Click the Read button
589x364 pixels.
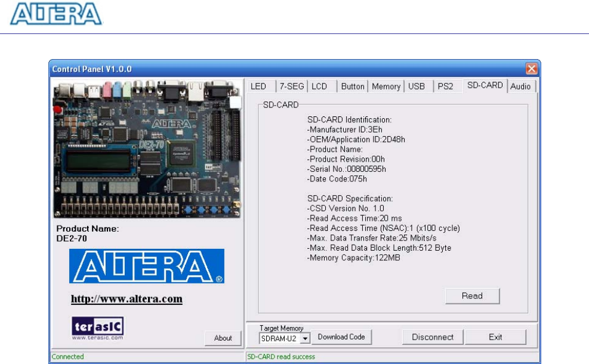click(472, 296)
